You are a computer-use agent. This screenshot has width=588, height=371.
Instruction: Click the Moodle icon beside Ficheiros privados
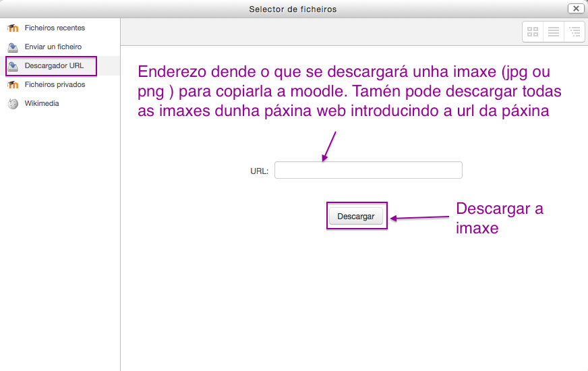pos(13,85)
